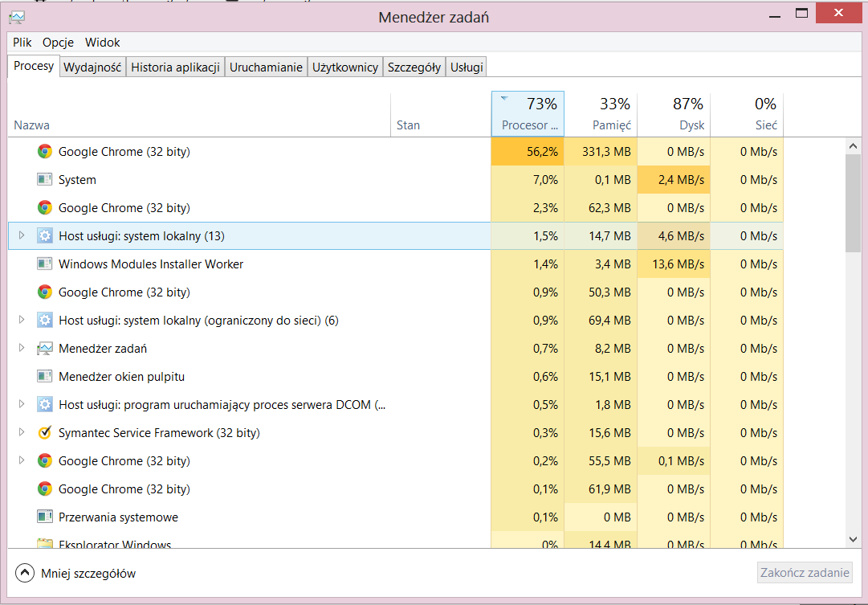The image size is (868, 605).
Task: Open the Opcje menu
Action: click(59, 43)
